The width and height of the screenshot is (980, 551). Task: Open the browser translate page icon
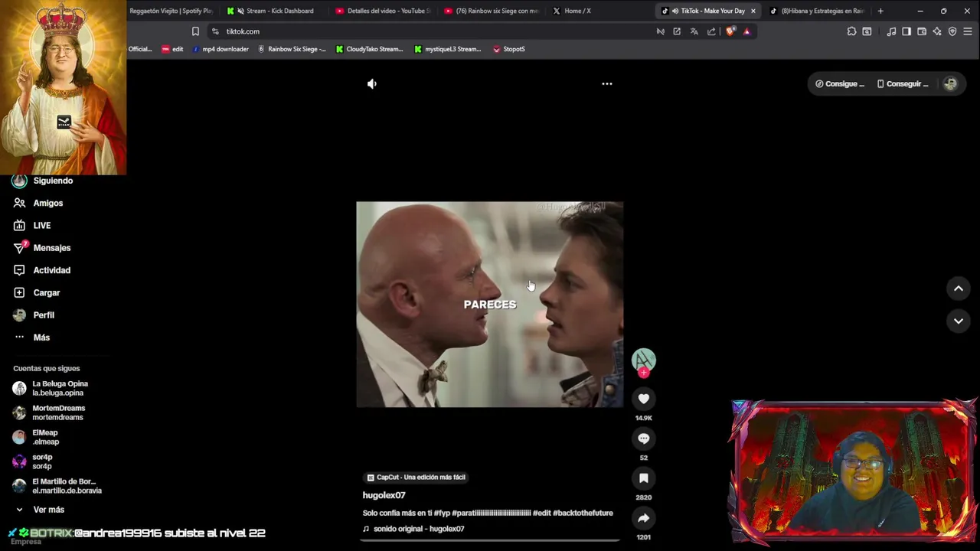tap(694, 31)
